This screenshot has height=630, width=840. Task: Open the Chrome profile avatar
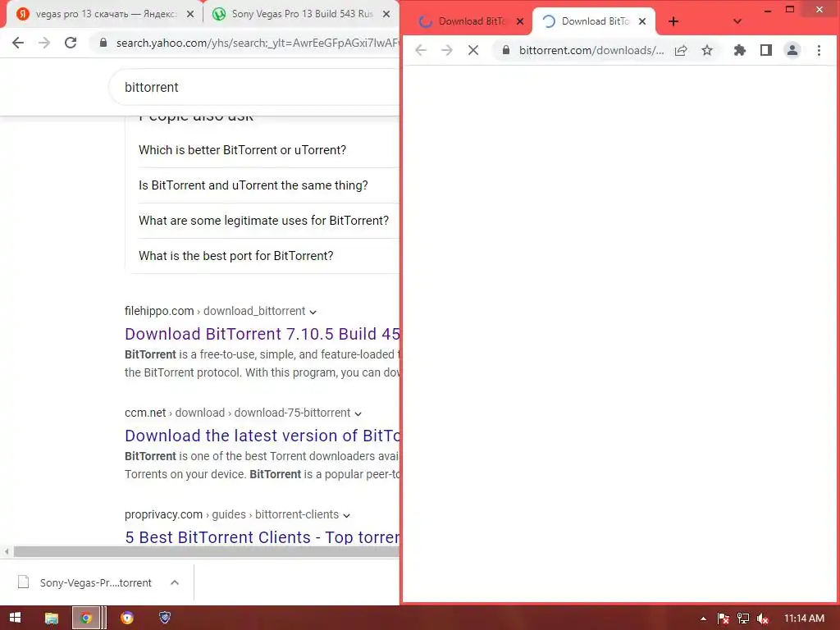(x=792, y=50)
